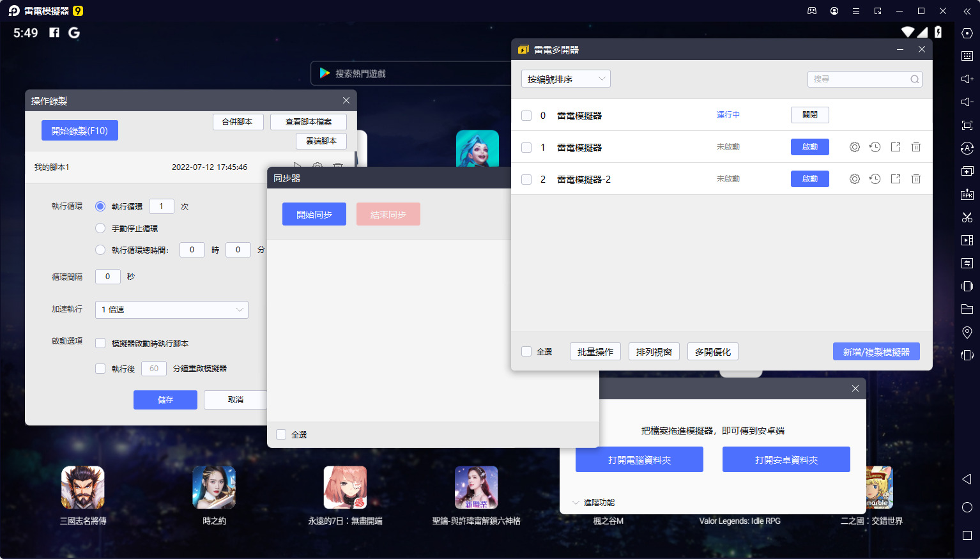The height and width of the screenshot is (559, 980).
Task: Click 打開電腦資料夾 button
Action: coord(639,459)
